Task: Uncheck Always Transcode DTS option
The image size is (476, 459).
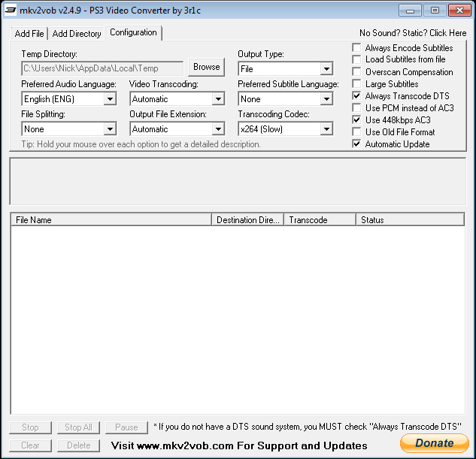Action: (356, 96)
